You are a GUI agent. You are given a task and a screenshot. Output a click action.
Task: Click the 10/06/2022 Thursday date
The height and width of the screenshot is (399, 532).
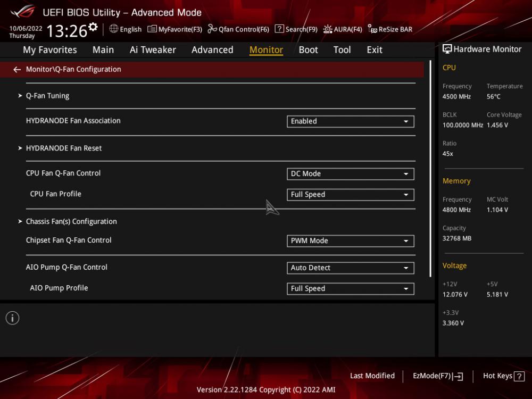click(26, 32)
